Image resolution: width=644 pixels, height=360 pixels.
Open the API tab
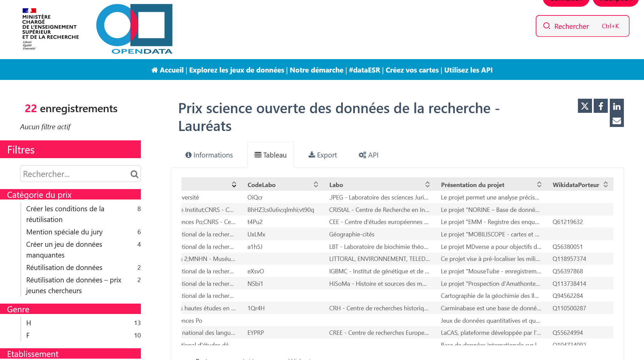369,155
